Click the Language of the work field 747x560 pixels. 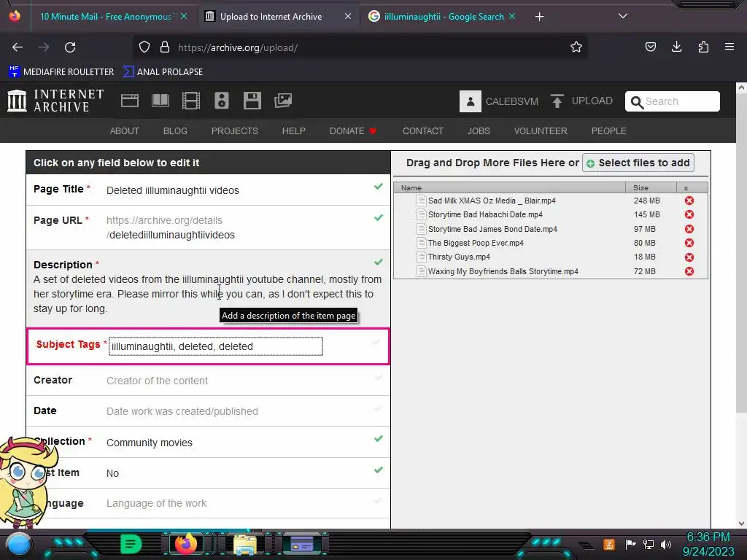(156, 503)
